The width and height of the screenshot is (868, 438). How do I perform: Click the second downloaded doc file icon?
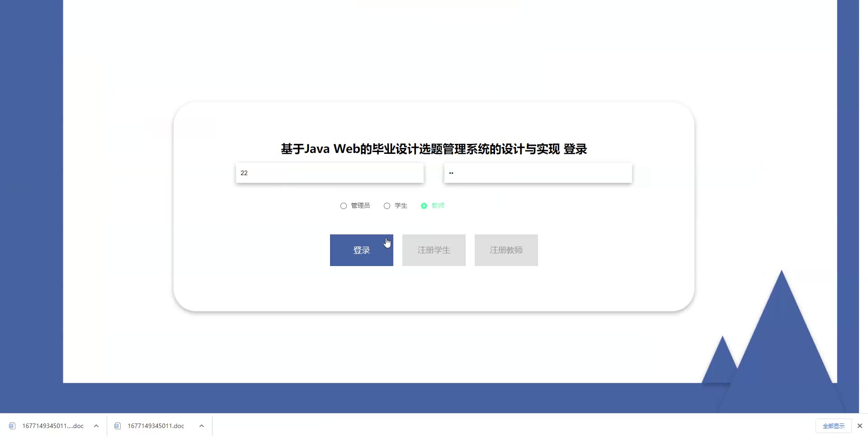point(118,426)
